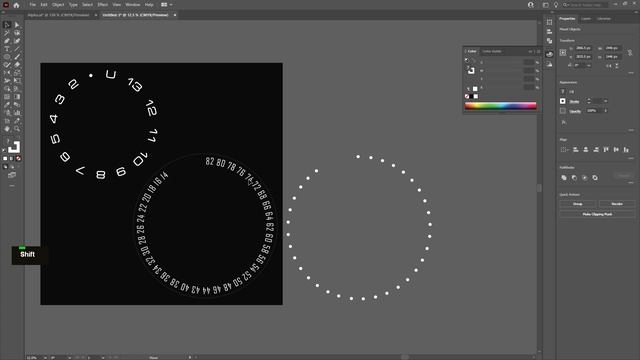Click the Recolor quick action button
The image size is (640, 360).
[x=617, y=204]
